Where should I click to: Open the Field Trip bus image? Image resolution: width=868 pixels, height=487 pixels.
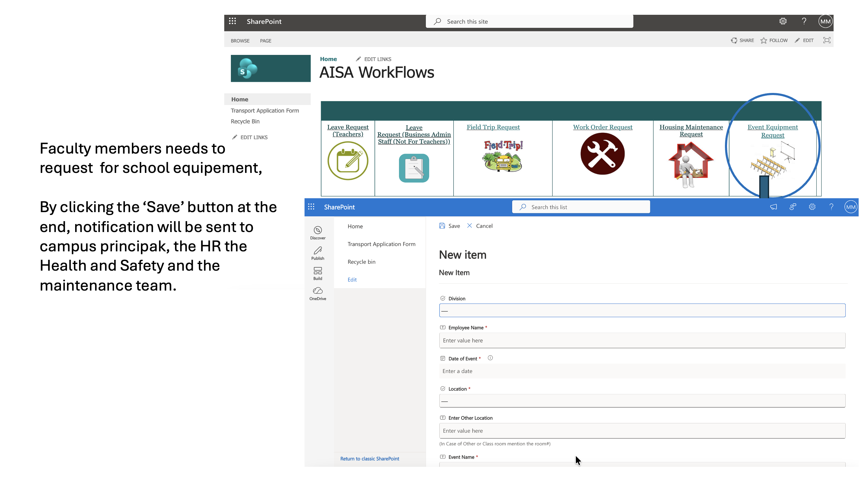(503, 156)
